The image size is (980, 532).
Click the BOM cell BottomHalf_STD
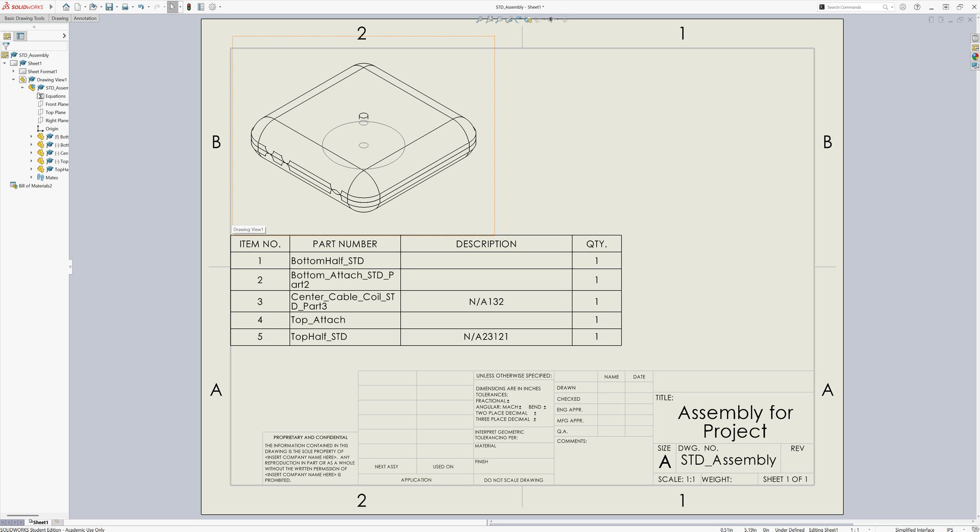[x=345, y=261]
